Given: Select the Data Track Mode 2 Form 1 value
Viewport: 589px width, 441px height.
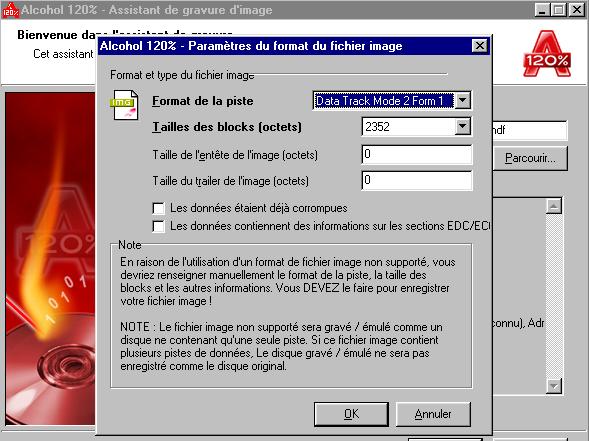Looking at the screenshot, I should tap(384, 101).
